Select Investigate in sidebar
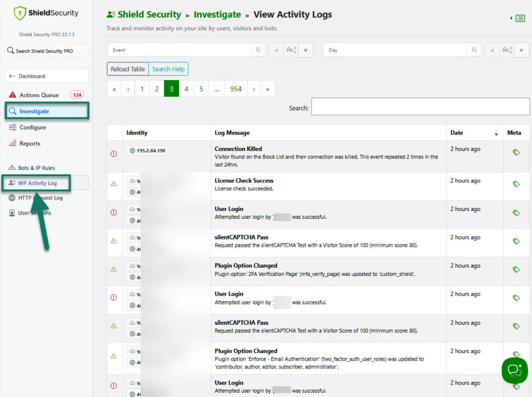 tap(47, 111)
